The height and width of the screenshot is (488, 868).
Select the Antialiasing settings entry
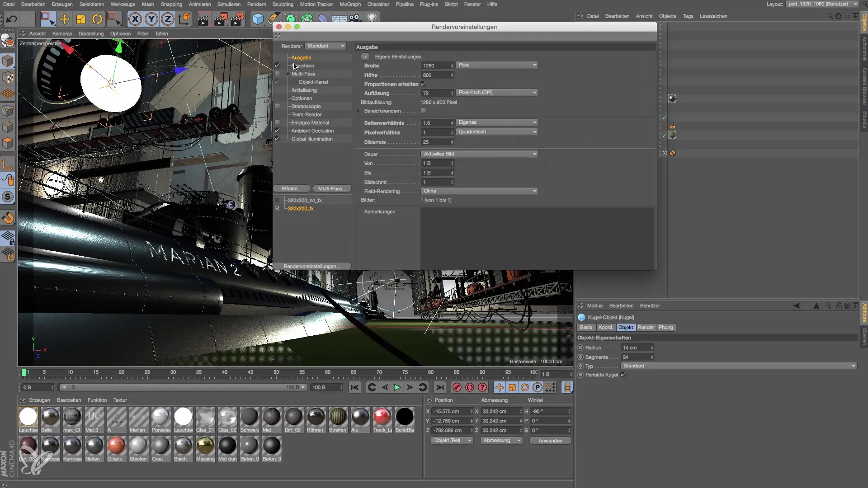tap(304, 90)
